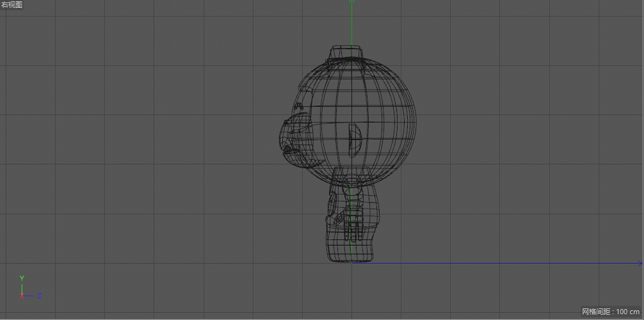Viewport: 644px width, 320px height.
Task: Click the 右视图 viewport label
Action: coord(12,5)
